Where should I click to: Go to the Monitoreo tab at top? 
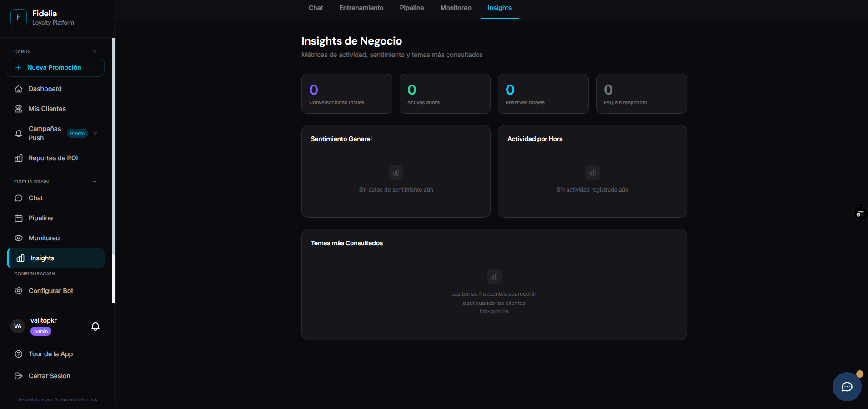click(x=456, y=8)
